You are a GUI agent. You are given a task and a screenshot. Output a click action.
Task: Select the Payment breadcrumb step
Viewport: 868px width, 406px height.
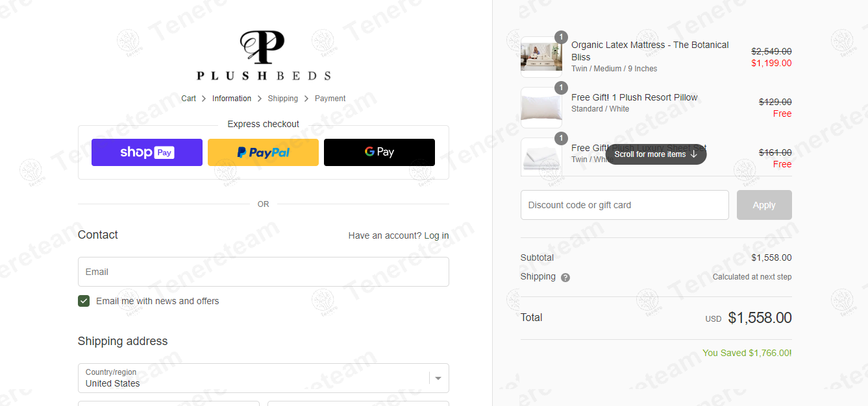click(330, 99)
